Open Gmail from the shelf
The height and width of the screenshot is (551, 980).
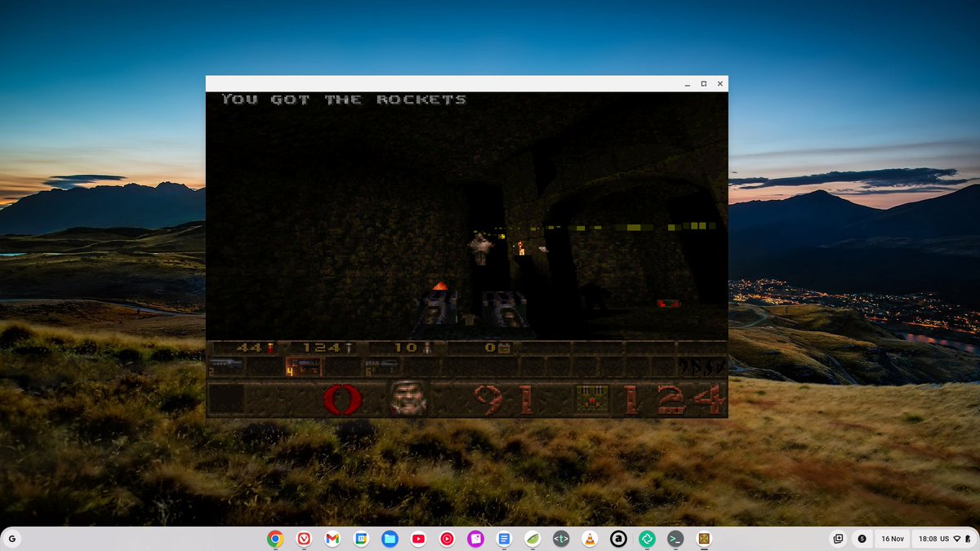[x=333, y=538]
